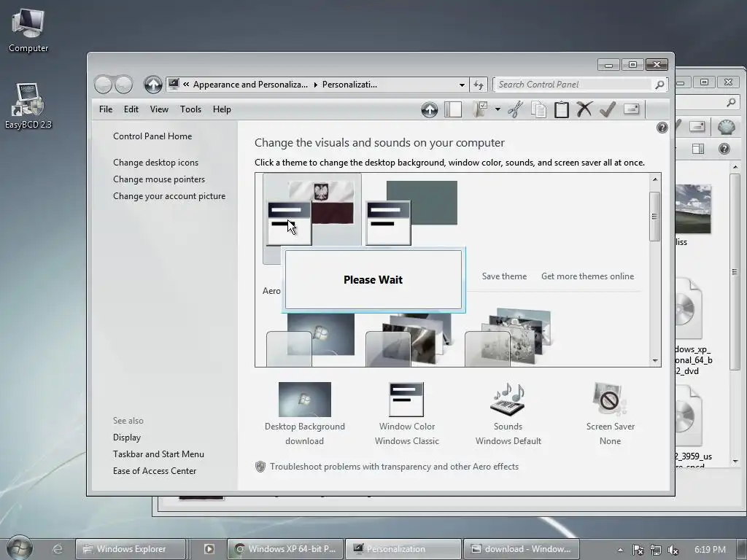747x560 pixels.
Task: Open the Start menu orb
Action: (19, 548)
